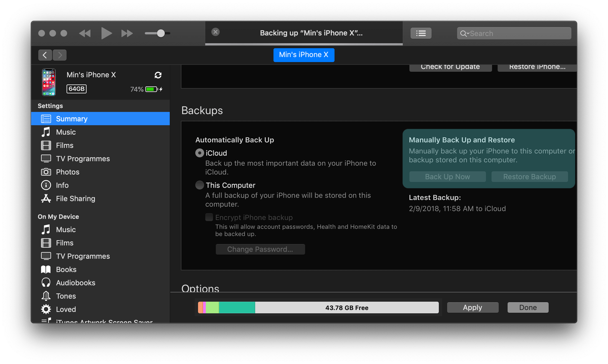
Task: Go forward with the right chevron
Action: pyautogui.click(x=60, y=55)
